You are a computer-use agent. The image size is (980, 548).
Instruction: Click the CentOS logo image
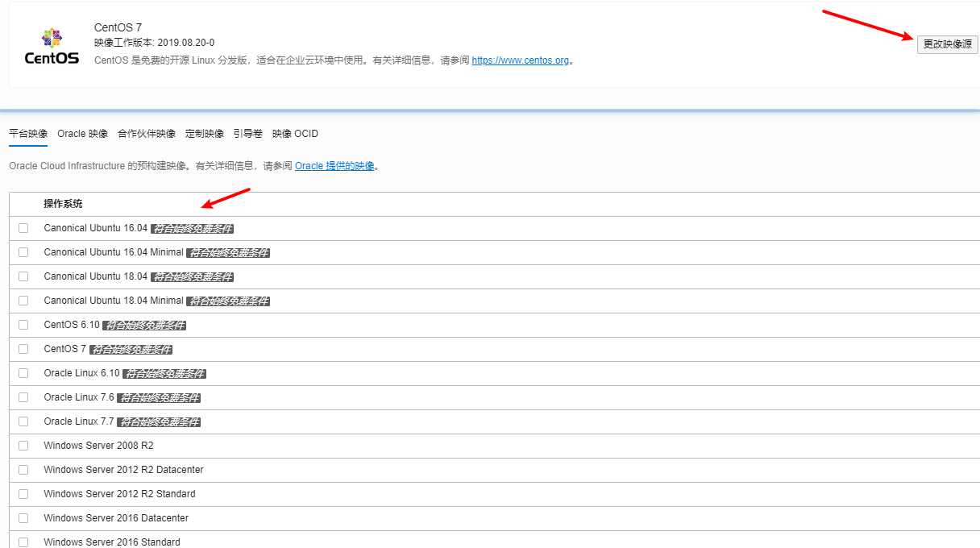point(52,45)
